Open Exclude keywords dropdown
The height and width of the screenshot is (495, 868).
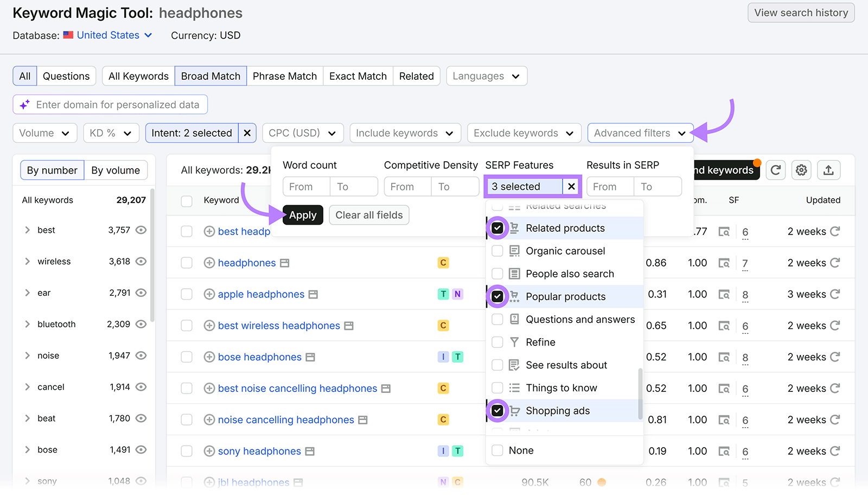click(524, 133)
